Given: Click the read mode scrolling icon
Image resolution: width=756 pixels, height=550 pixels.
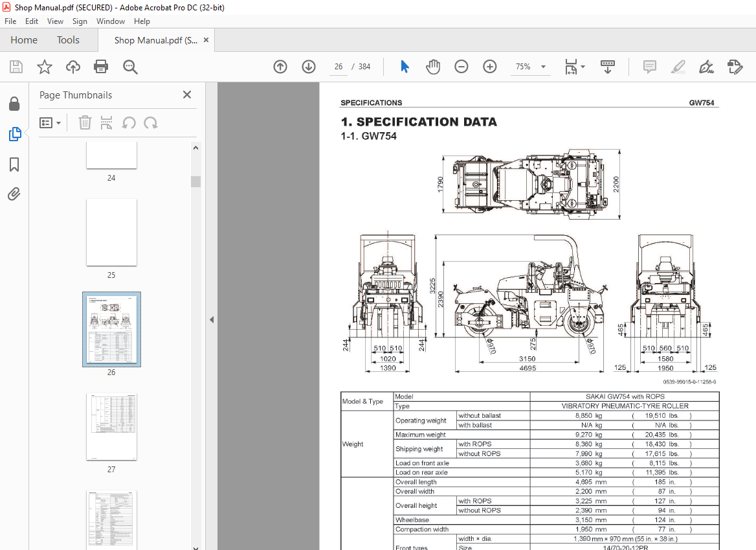Looking at the screenshot, I should (608, 67).
